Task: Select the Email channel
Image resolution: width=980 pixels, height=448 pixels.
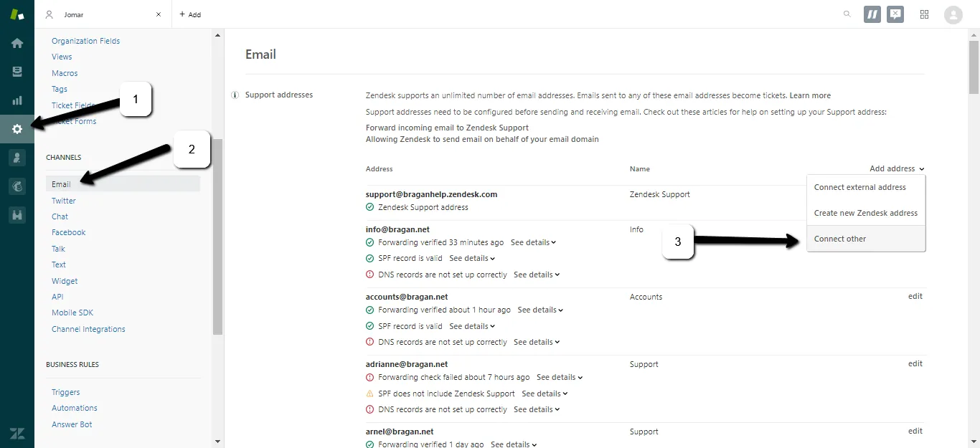Action: [123, 184]
